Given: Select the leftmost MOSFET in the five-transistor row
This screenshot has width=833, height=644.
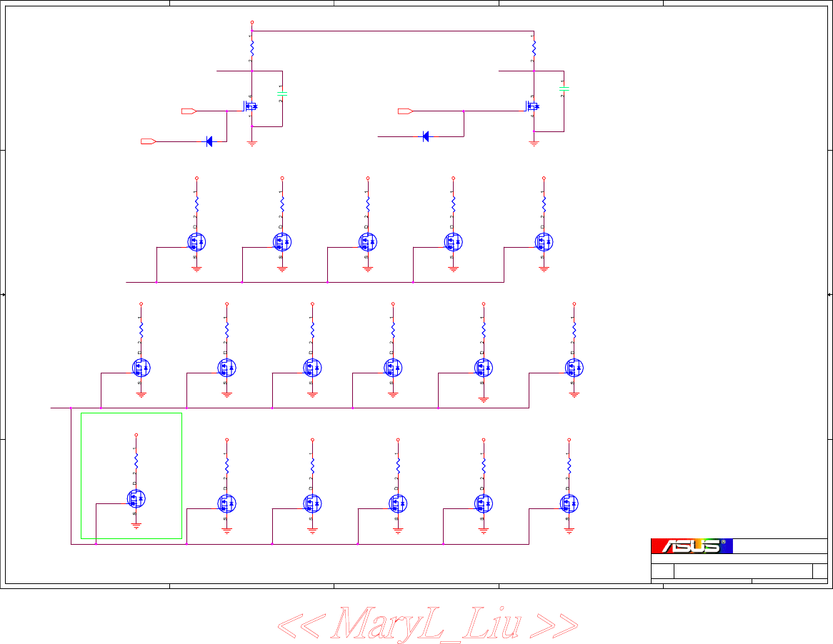Looking at the screenshot, I should tap(196, 242).
